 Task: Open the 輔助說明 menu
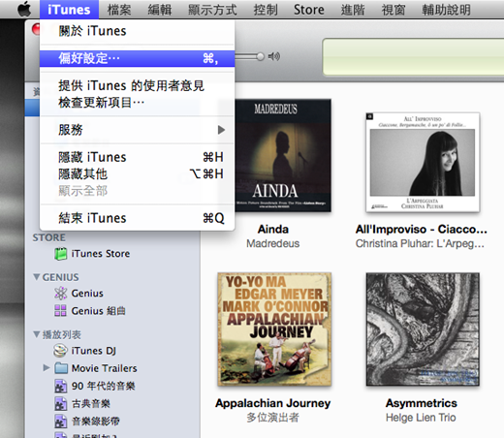coord(446,10)
